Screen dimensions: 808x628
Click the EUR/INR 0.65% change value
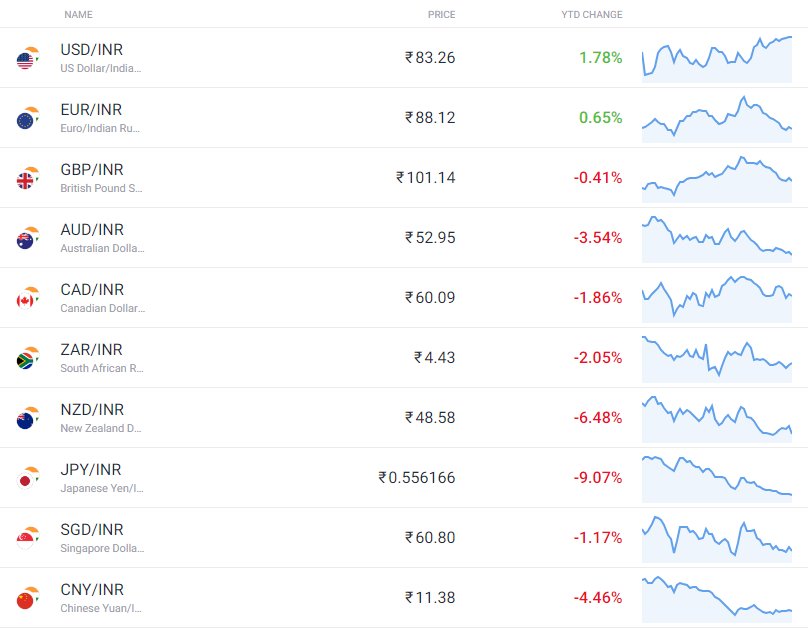(600, 117)
